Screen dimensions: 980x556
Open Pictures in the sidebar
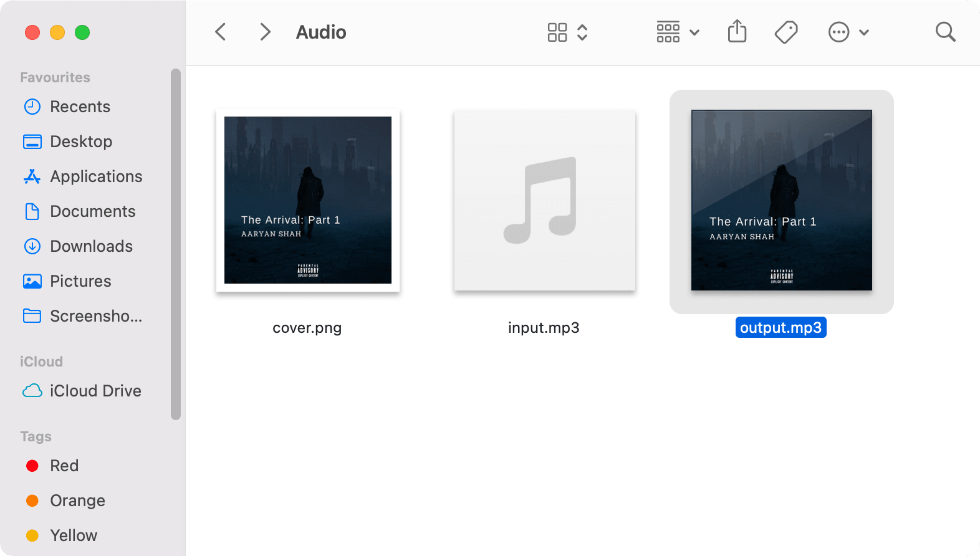[x=80, y=281]
